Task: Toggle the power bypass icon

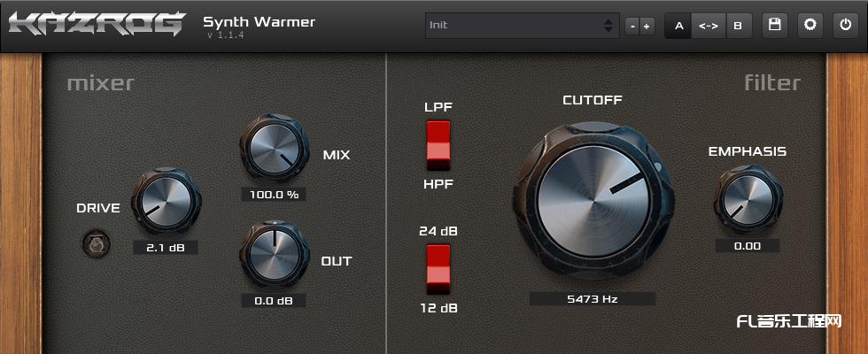Action: (845, 26)
